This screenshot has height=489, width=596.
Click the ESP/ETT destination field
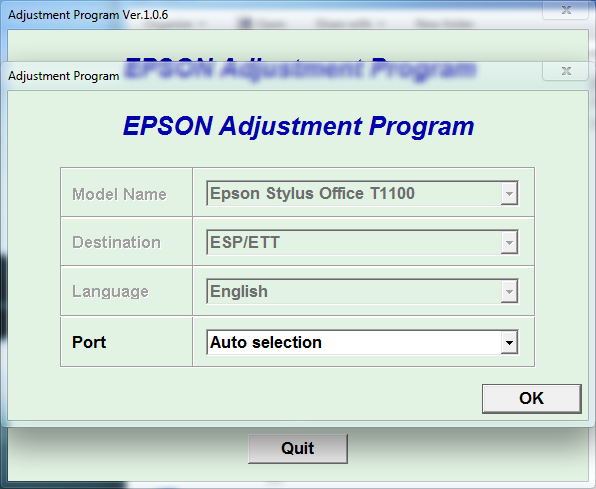point(362,242)
